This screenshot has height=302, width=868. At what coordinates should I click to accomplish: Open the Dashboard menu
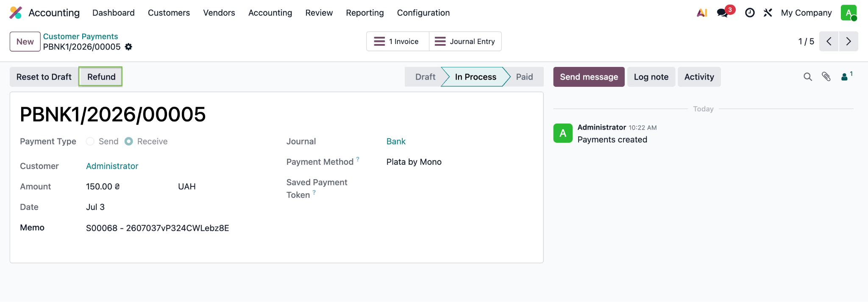coord(114,13)
